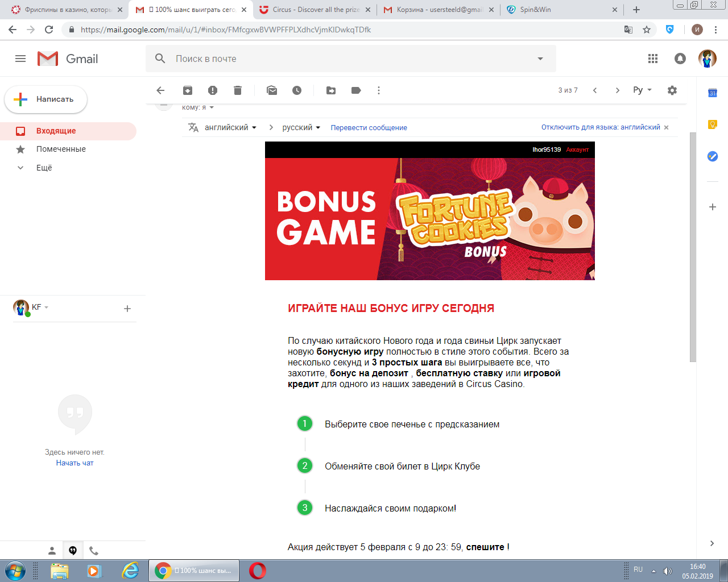Mark the email as unread
This screenshot has height=582, width=728.
[272, 90]
